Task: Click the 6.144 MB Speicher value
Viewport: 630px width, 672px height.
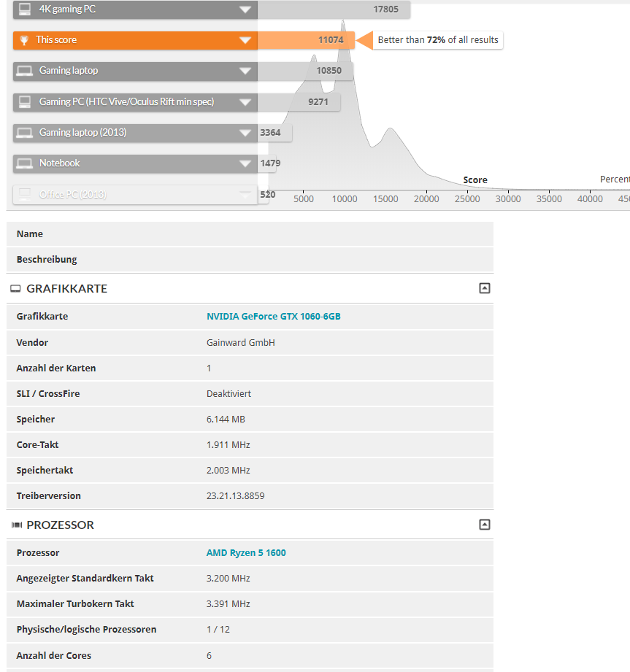Action: [226, 420]
